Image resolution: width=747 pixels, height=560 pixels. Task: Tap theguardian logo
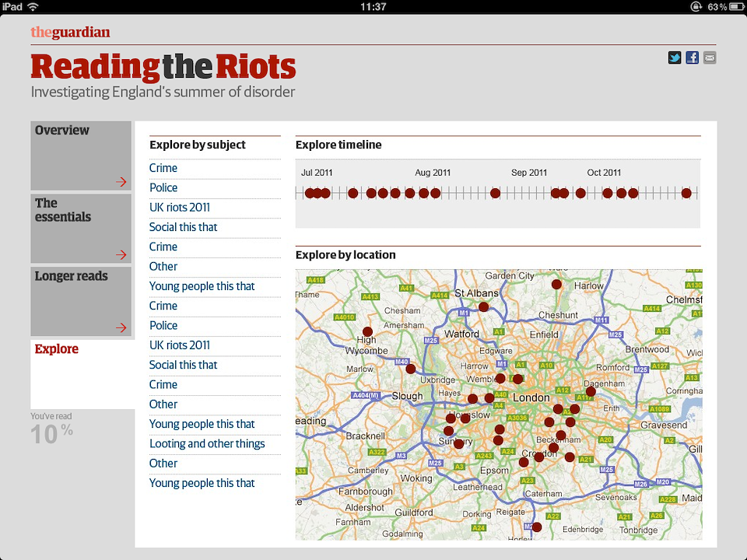(71, 32)
